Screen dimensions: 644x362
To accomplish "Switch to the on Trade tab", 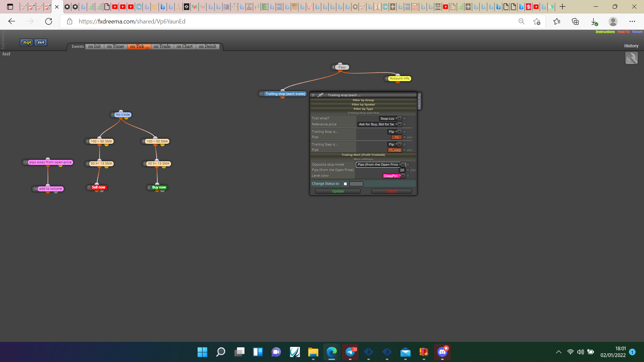I will click(162, 47).
